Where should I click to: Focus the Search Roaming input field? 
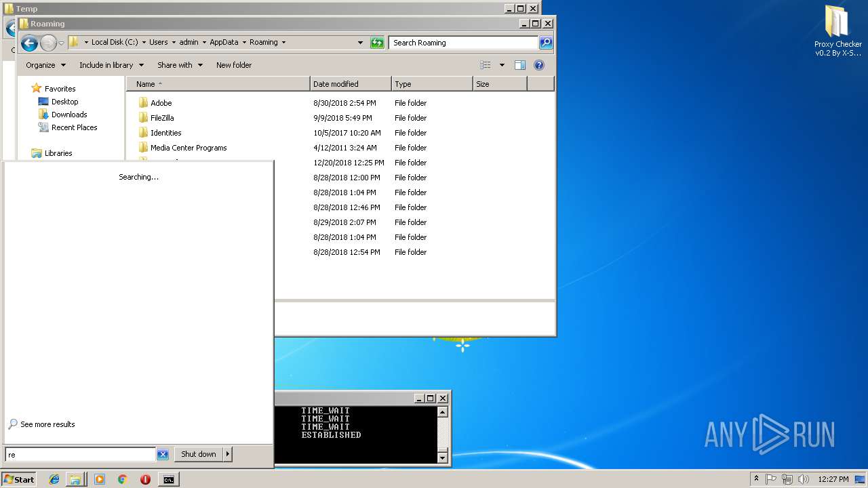click(x=464, y=43)
